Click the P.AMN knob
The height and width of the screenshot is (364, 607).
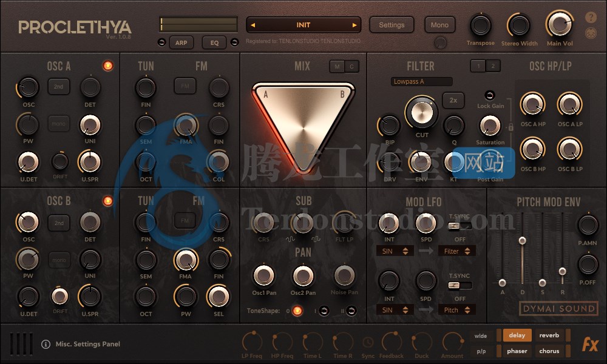pos(588,225)
